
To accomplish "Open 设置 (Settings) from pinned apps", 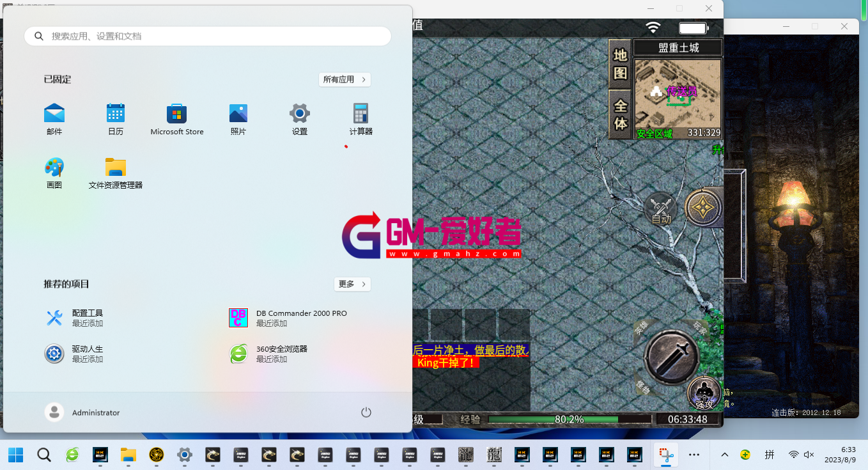I will click(x=300, y=120).
